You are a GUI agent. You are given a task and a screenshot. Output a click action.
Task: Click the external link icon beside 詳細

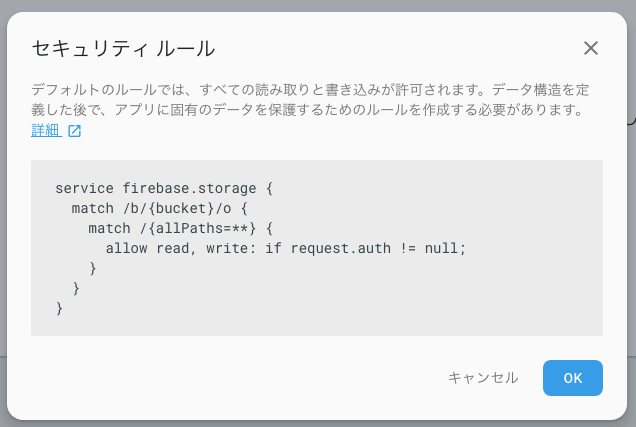click(74, 131)
